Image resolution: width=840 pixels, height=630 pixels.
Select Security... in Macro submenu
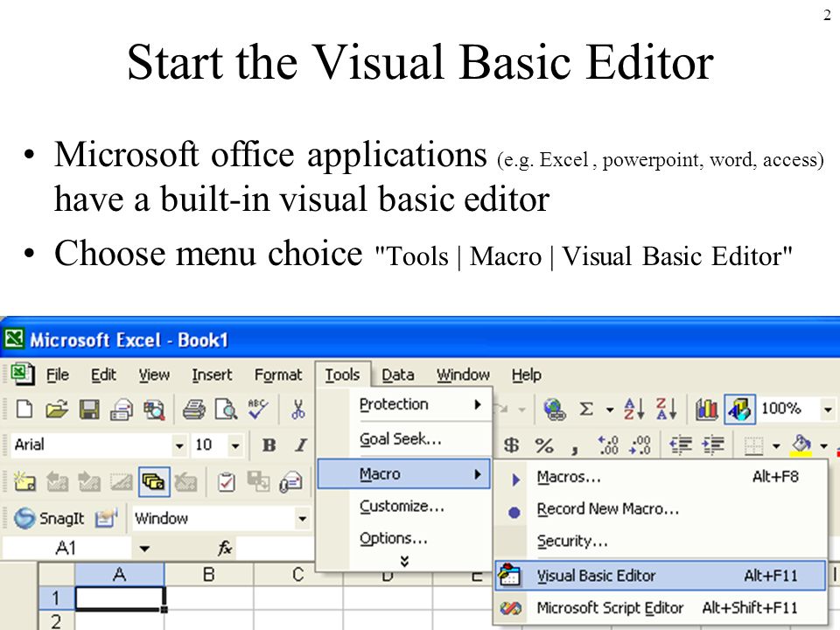pyautogui.click(x=660, y=541)
